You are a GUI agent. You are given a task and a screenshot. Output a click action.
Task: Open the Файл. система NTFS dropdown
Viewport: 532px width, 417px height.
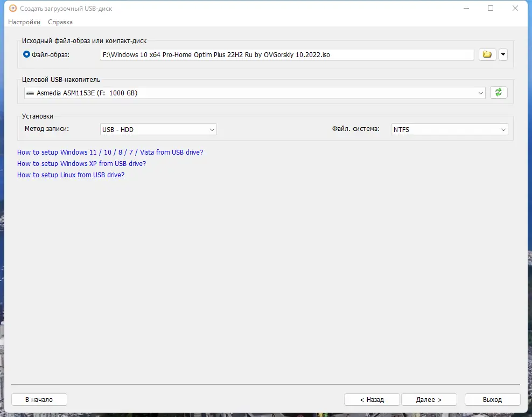click(x=450, y=129)
